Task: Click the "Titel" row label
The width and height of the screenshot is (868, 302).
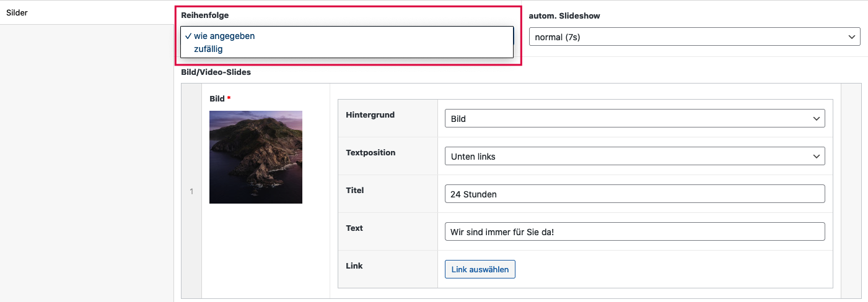Action: pos(355,190)
